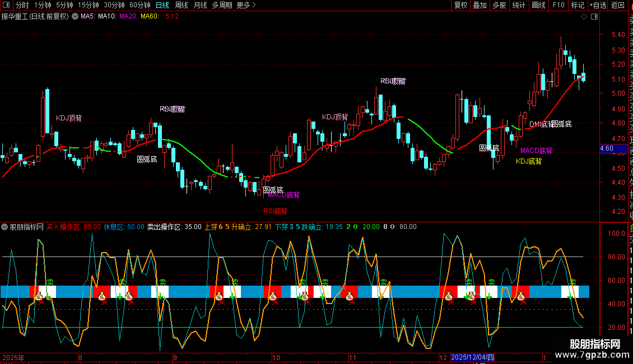Viewport: 633px width, 364px height.
Task: Toggle the left sidebar panel icon
Action: (x=6, y=5)
